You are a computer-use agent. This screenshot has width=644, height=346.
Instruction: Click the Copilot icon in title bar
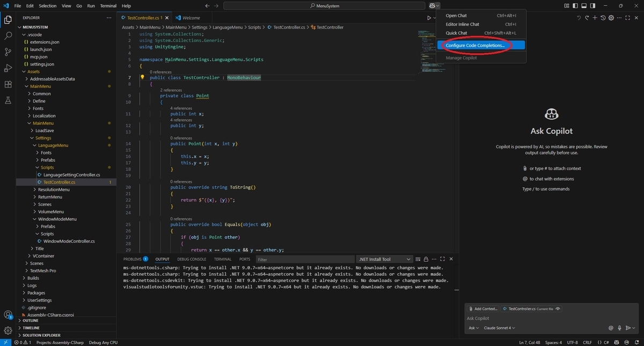(x=432, y=5)
